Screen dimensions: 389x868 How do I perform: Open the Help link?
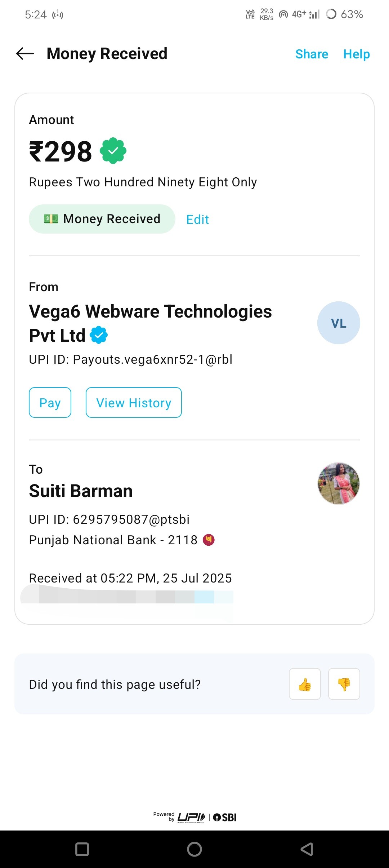click(x=356, y=54)
